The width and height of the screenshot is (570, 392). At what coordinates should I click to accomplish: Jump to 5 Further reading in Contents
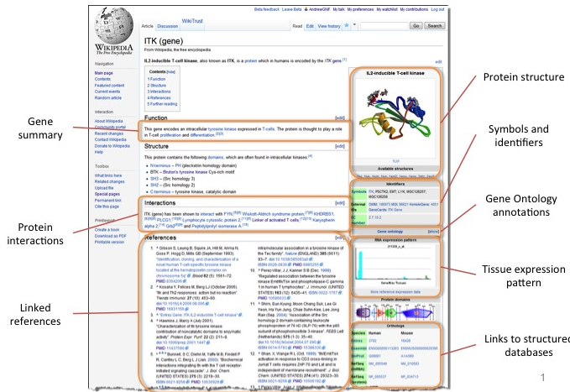(x=162, y=104)
